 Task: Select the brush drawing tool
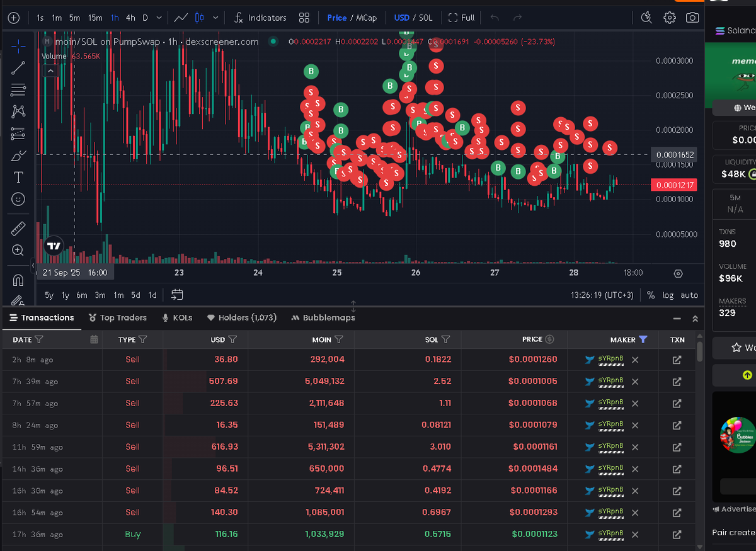18,155
